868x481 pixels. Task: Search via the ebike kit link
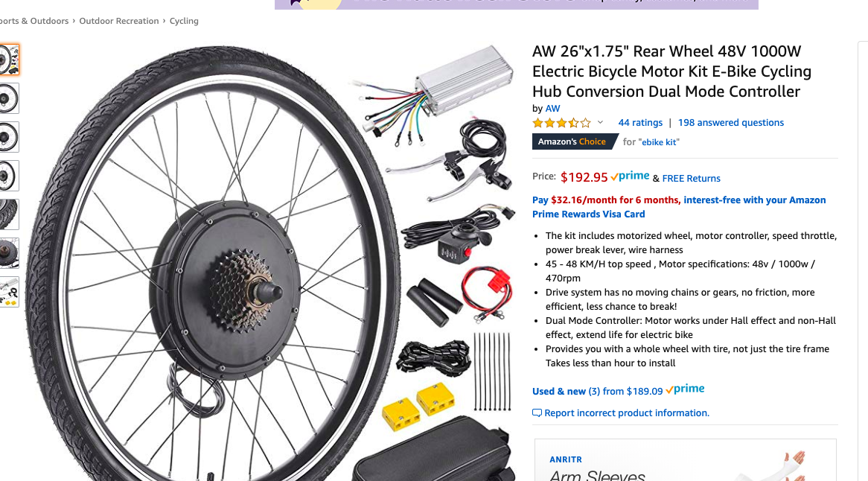pyautogui.click(x=660, y=141)
